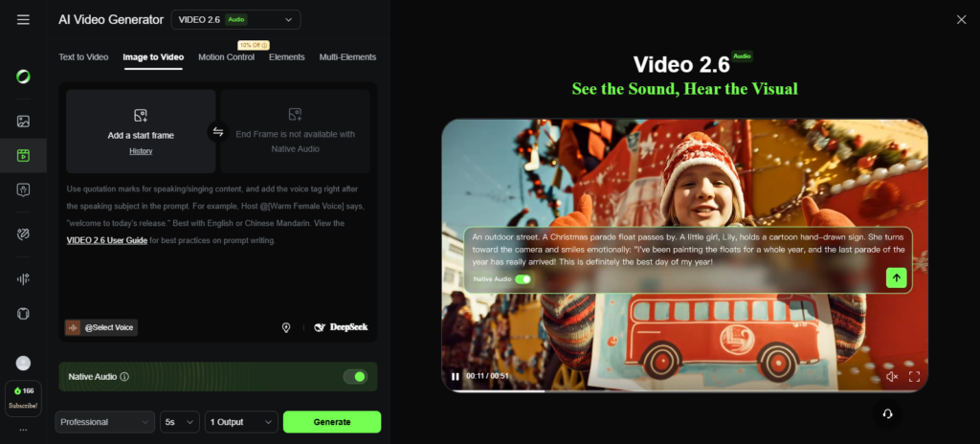
Task: Toggle Native Audio inside the video preview
Action: tap(523, 279)
